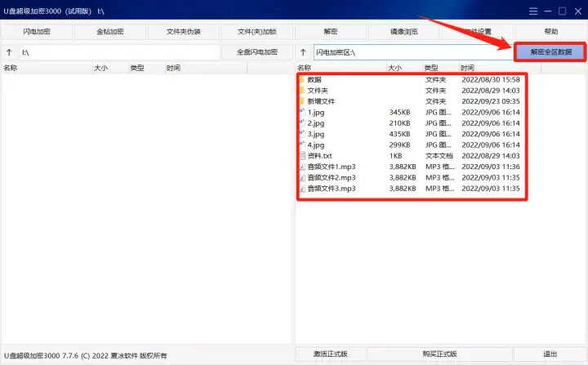588x365 pixels.
Task: Click 激活正式版 button
Action: [x=331, y=354]
